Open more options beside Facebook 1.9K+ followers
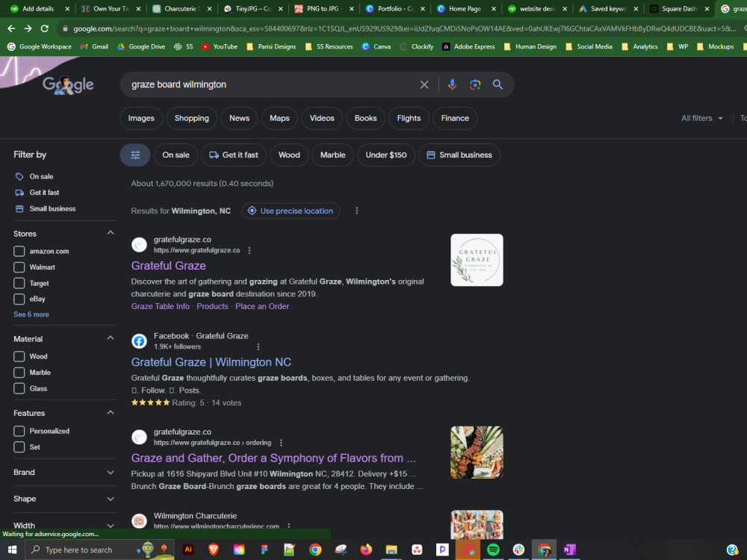 [258, 347]
